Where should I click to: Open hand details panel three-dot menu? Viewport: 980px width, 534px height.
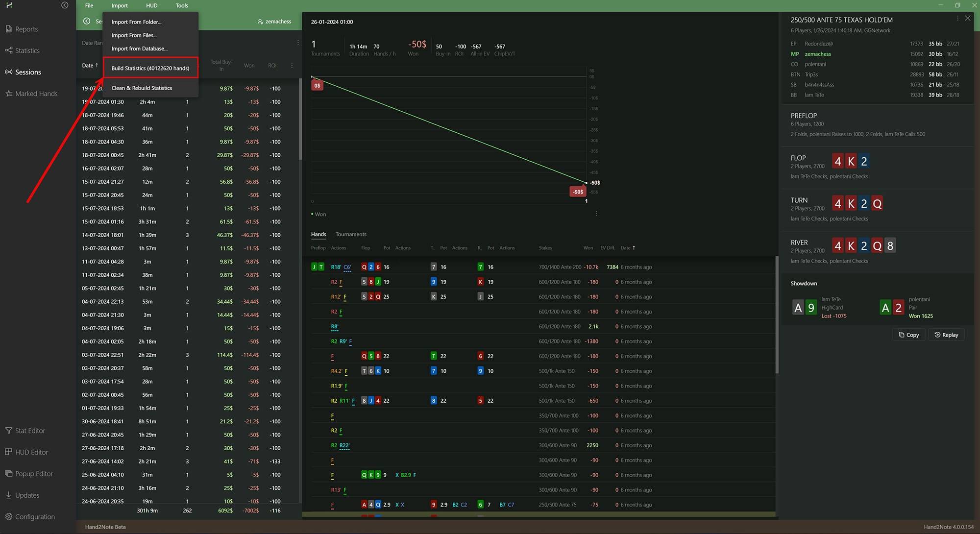click(957, 18)
